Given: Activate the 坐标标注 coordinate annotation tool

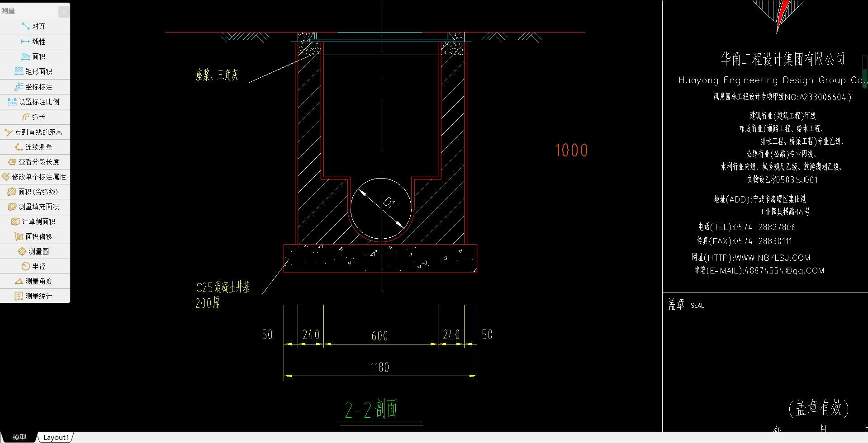Looking at the screenshot, I should (x=35, y=87).
